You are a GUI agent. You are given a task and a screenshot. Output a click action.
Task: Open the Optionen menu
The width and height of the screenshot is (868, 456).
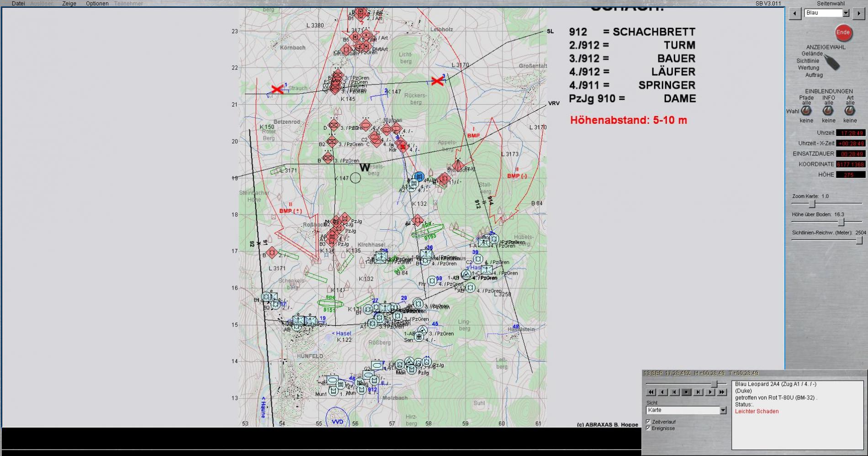tap(97, 4)
